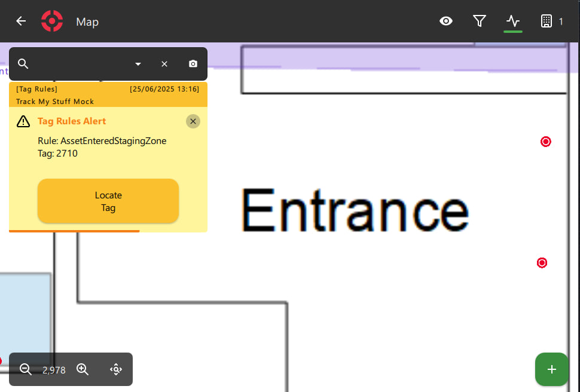
Task: Select the upper red tag marker
Action: pos(545,142)
